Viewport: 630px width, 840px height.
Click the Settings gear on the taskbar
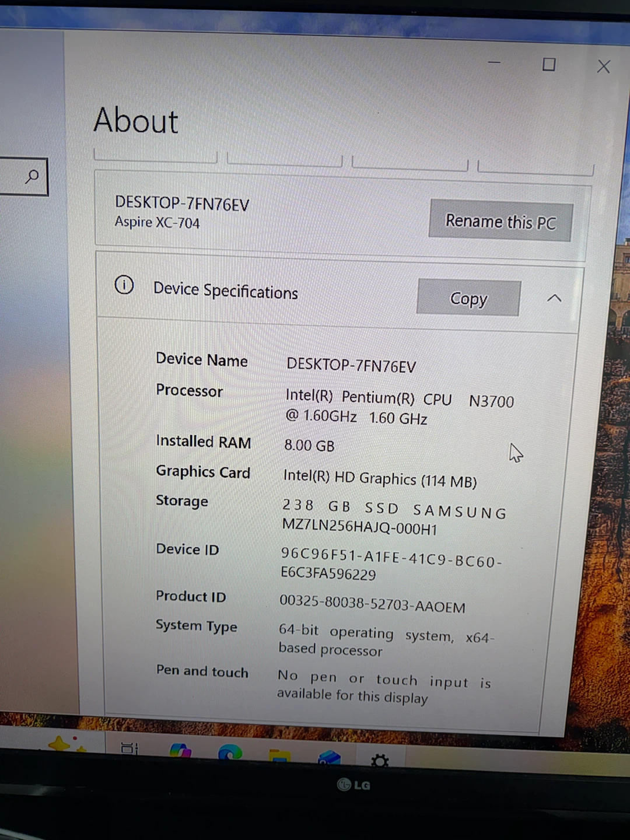coord(380,759)
